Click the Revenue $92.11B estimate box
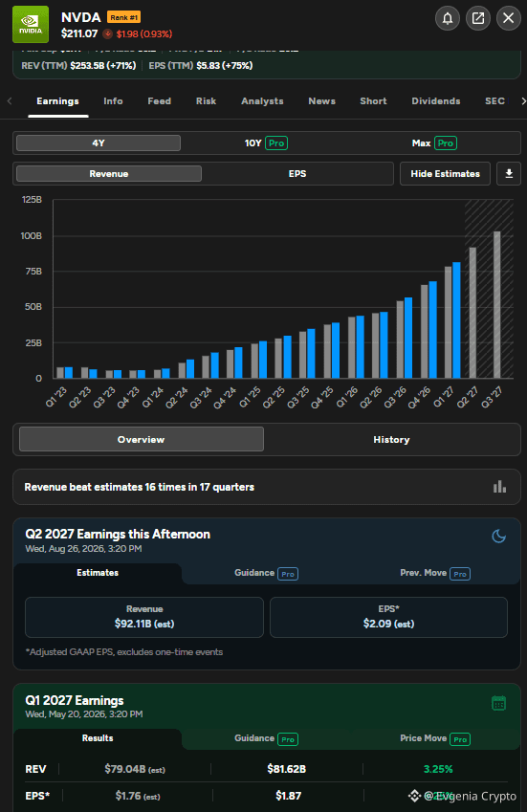Screen dimensions: 527x812 (x=144, y=617)
